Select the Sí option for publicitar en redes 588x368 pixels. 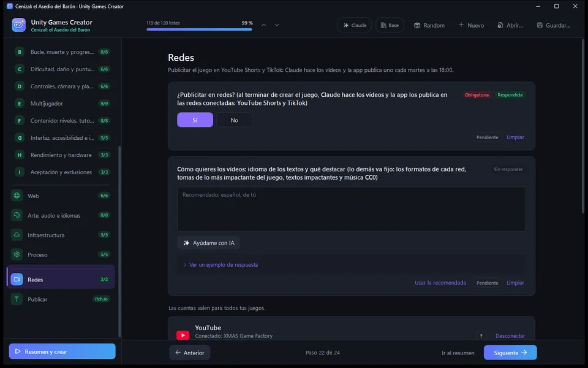pos(195,120)
